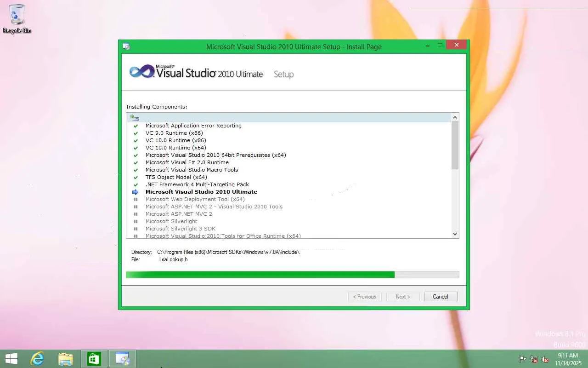
Task: Select TFS Object Model (x64) text
Action: pos(176,177)
